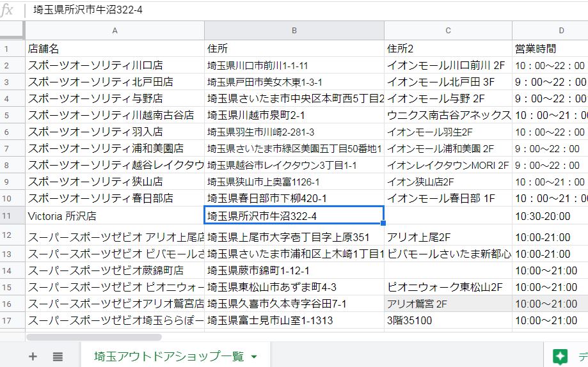Select address 埼玉県越谷市レイクタウン3丁目1-1
The image size is (588, 367).
(x=294, y=166)
